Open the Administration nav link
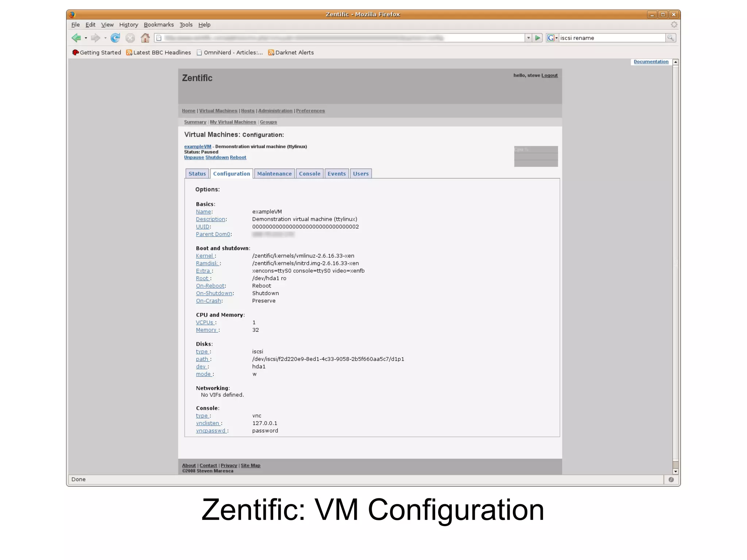This screenshot has width=747, height=560. (275, 111)
